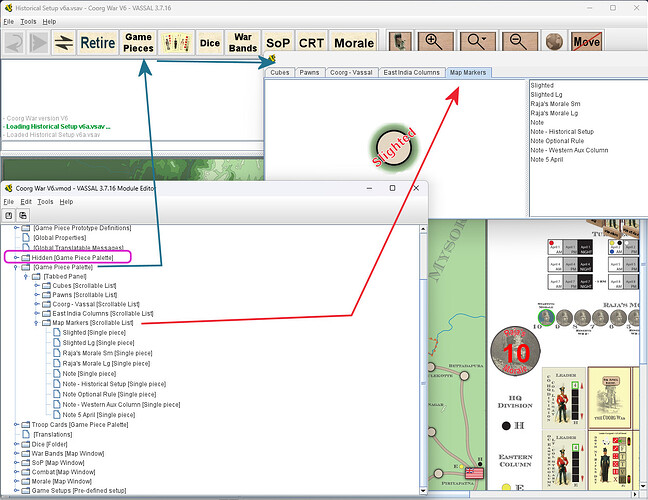Expand Pawns Scrollable List node

tap(36, 295)
